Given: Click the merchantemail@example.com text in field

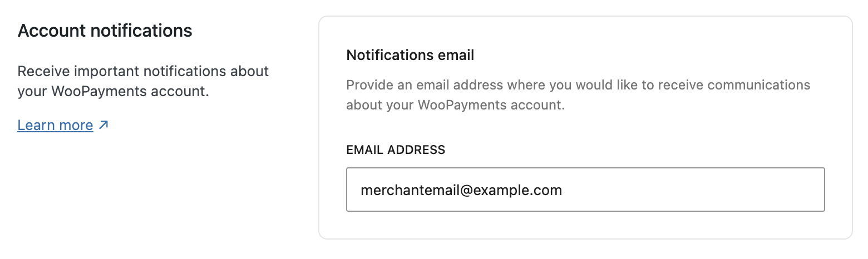Looking at the screenshot, I should coord(461,191).
